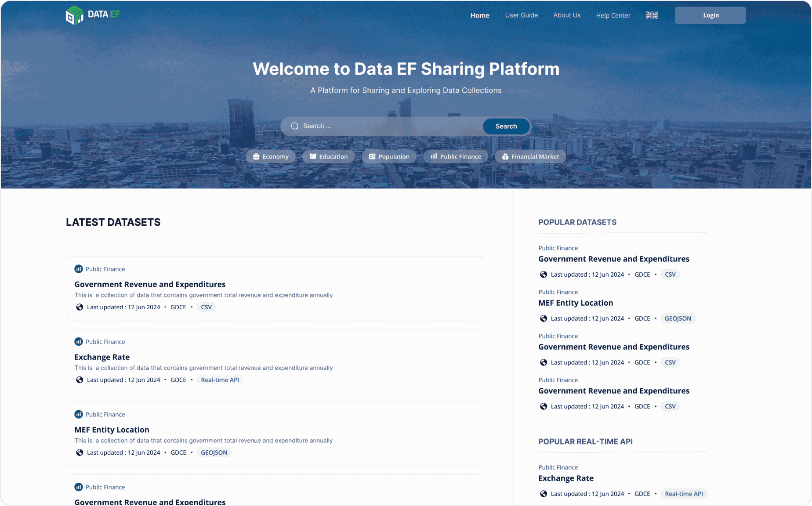Click the Population category icon
Image resolution: width=812 pixels, height=506 pixels.
pyautogui.click(x=372, y=157)
